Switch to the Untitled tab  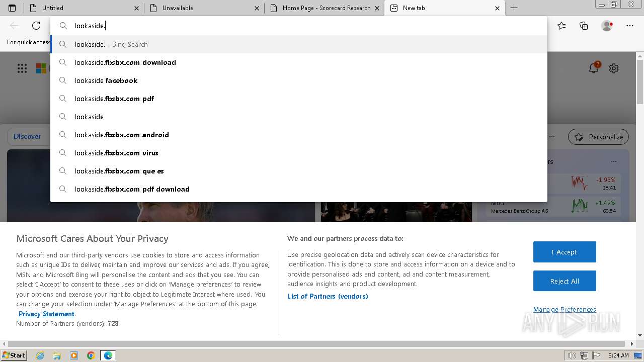coord(84,8)
